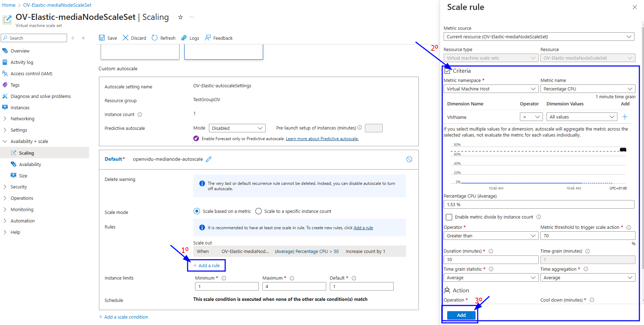Click the Metric threshold input field
This screenshot has width=644, height=325.
click(x=587, y=236)
